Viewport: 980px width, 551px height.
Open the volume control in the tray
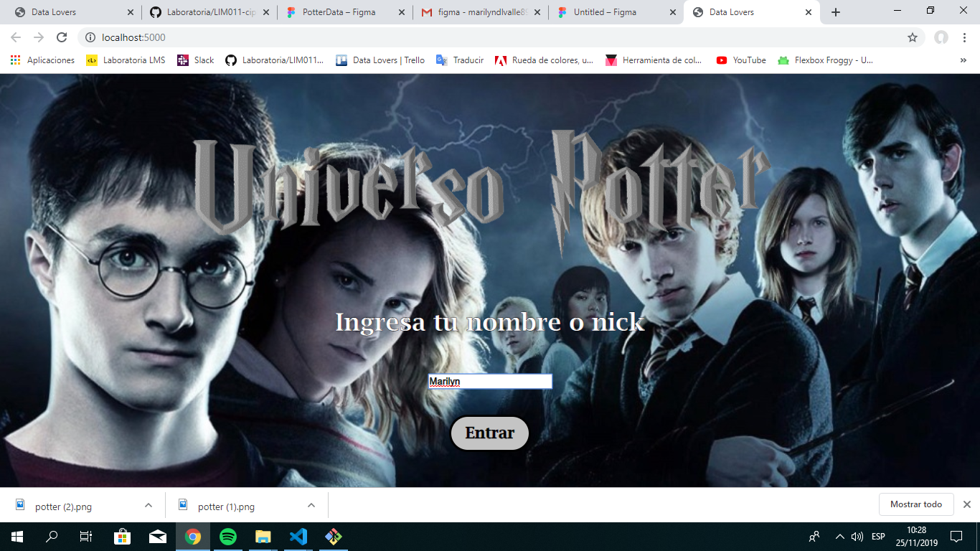tap(857, 537)
